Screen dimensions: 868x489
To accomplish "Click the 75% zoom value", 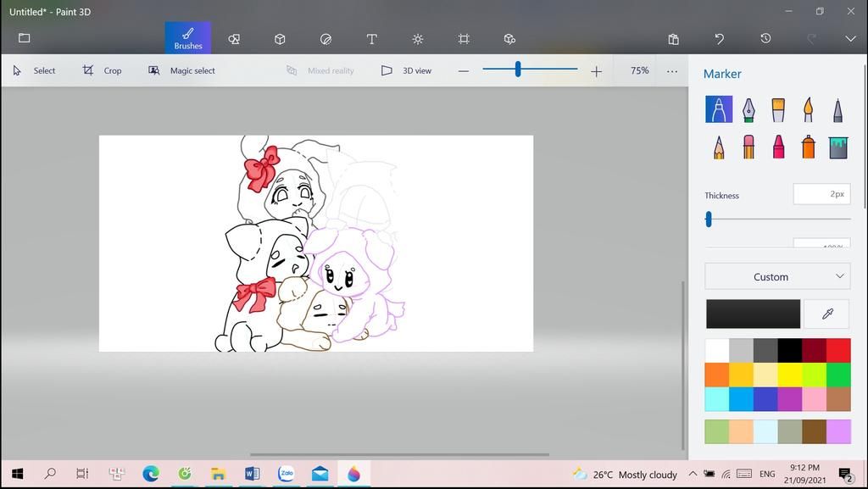I will tap(639, 71).
